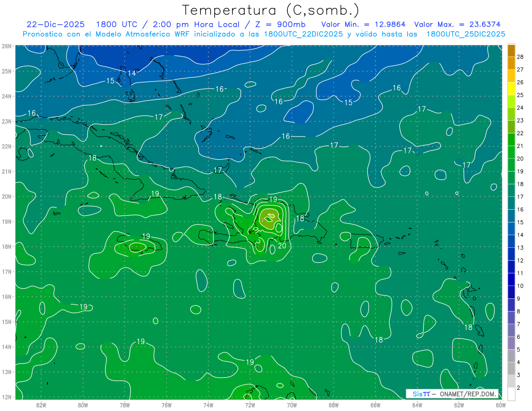Click the "68W" longitude axis label
This screenshot has height=411, width=532.
[x=333, y=404]
